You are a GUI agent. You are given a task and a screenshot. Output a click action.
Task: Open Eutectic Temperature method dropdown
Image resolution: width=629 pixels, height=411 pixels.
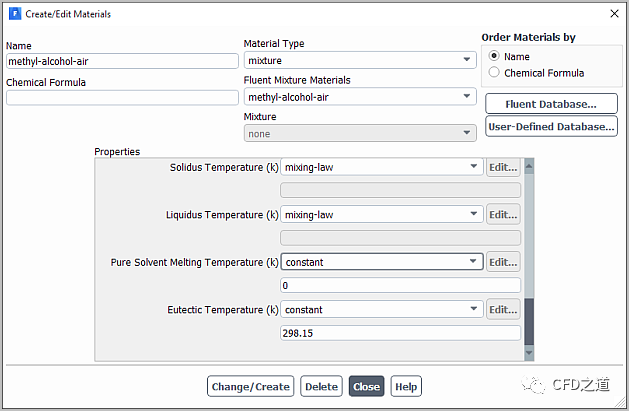coord(381,310)
